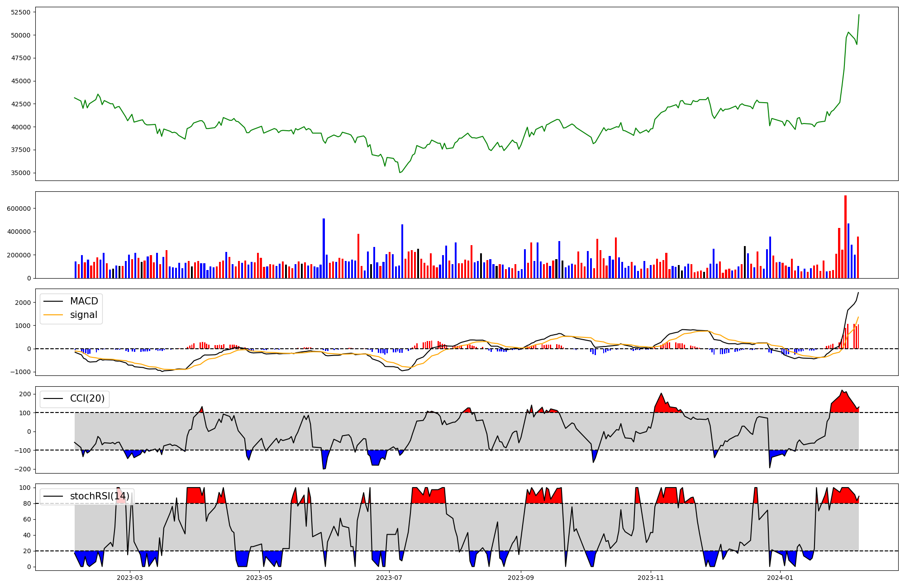
Task: Click the 52500 price axis tick label
Action: point(20,12)
